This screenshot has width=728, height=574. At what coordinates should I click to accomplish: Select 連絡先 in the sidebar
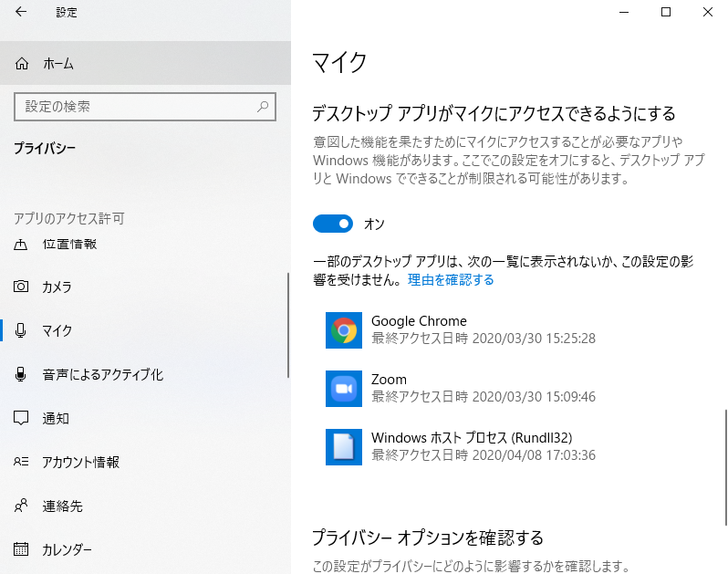[144, 506]
